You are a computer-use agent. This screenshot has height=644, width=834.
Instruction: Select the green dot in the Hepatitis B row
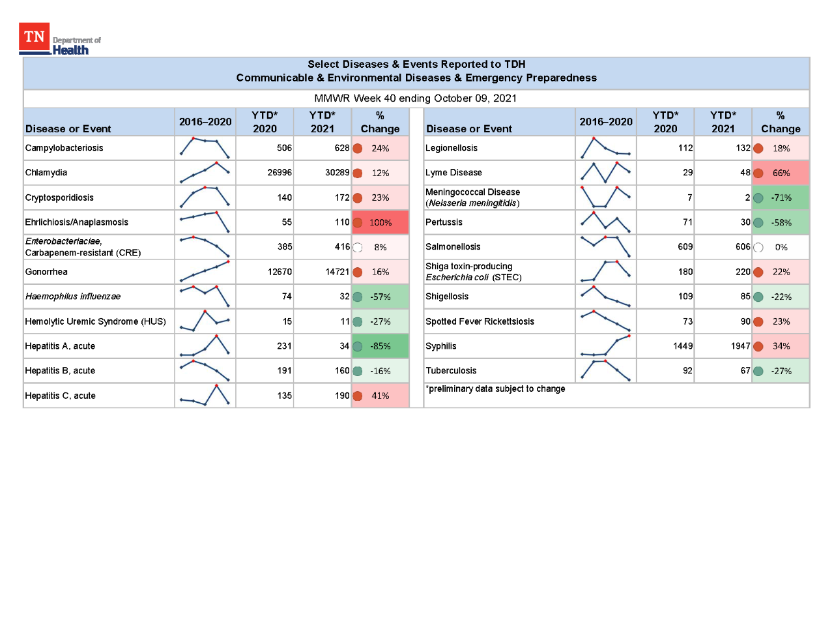[x=358, y=372]
